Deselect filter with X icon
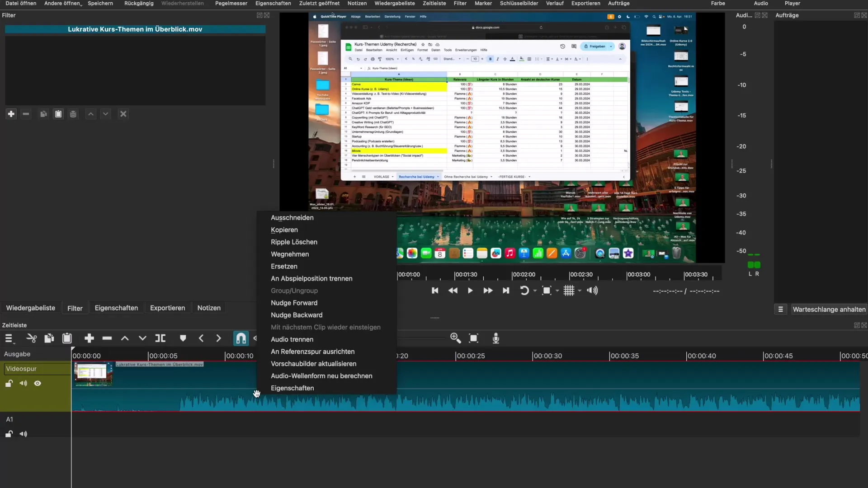The width and height of the screenshot is (868, 488). tap(123, 114)
